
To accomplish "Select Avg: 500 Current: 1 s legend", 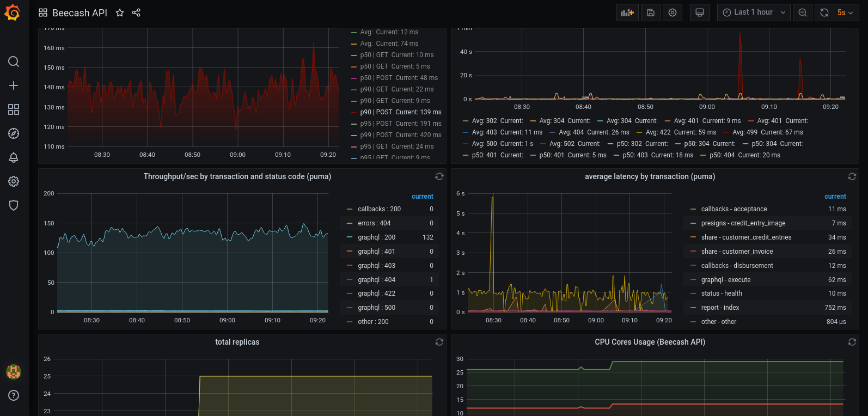I will (x=503, y=144).
